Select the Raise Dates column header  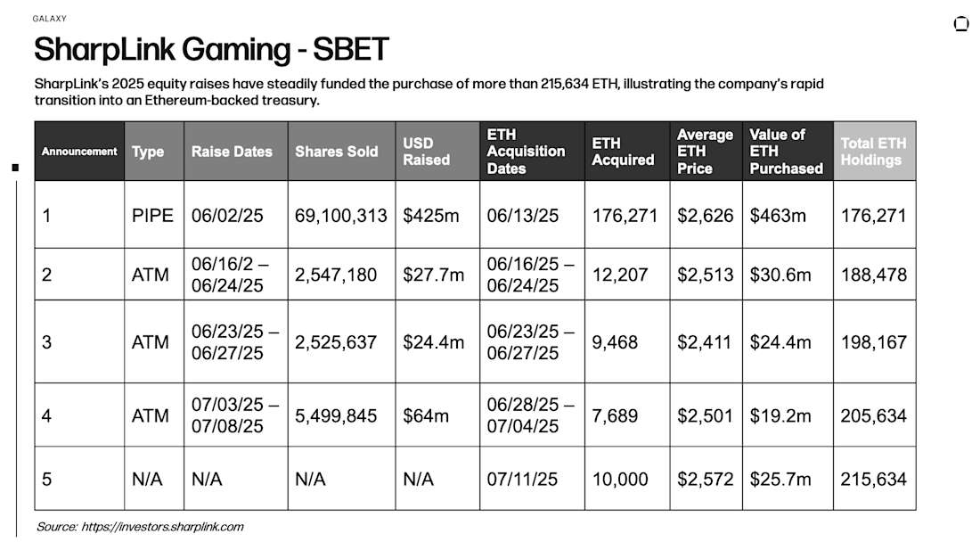[235, 152]
